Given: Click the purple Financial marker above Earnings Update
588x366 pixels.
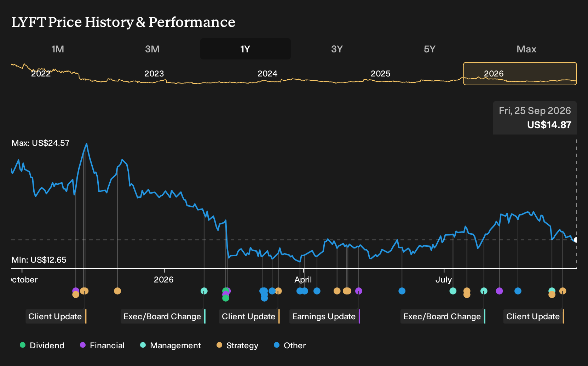Looking at the screenshot, I should [x=359, y=291].
